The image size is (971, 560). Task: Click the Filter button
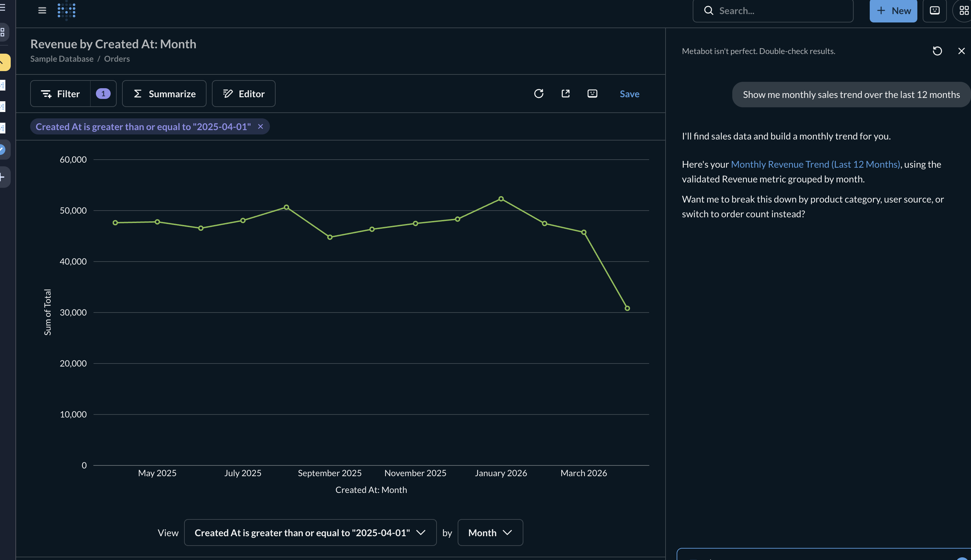click(60, 94)
